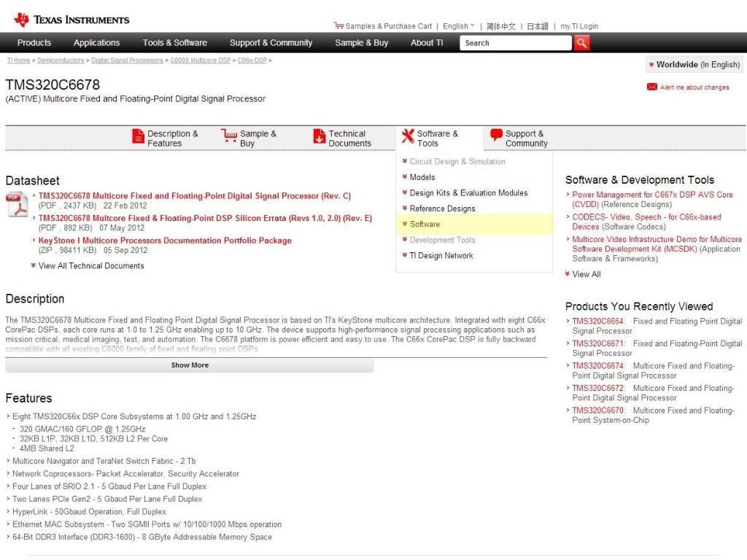Open CODECS- Video, Speech link

coord(646,222)
